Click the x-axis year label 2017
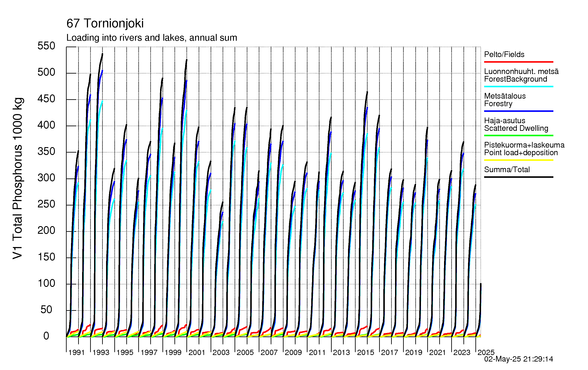This screenshot has height=370, width=588. (389, 352)
